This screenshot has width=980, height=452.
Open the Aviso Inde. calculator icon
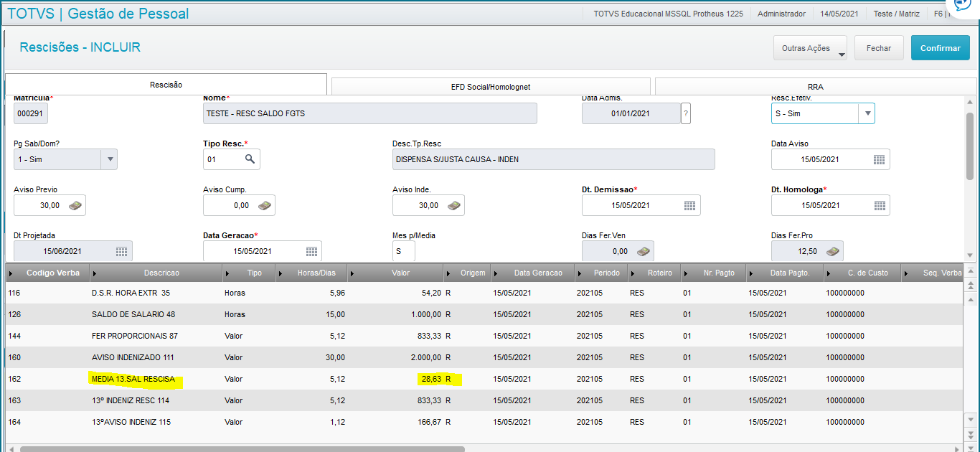(x=454, y=205)
